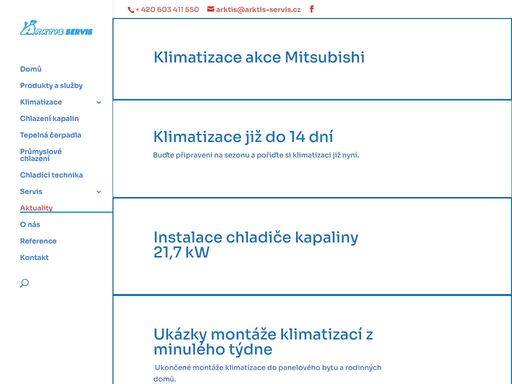The width and height of the screenshot is (512, 384).
Task: Call the phone number +420 603 411 550
Action: coord(167,9)
